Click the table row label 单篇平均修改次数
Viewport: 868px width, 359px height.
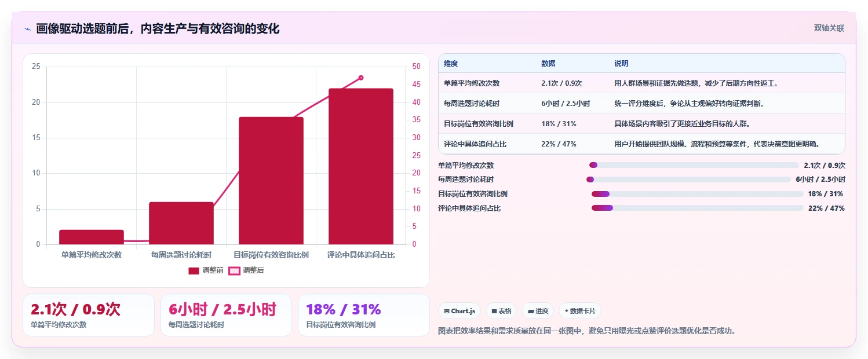pos(472,83)
